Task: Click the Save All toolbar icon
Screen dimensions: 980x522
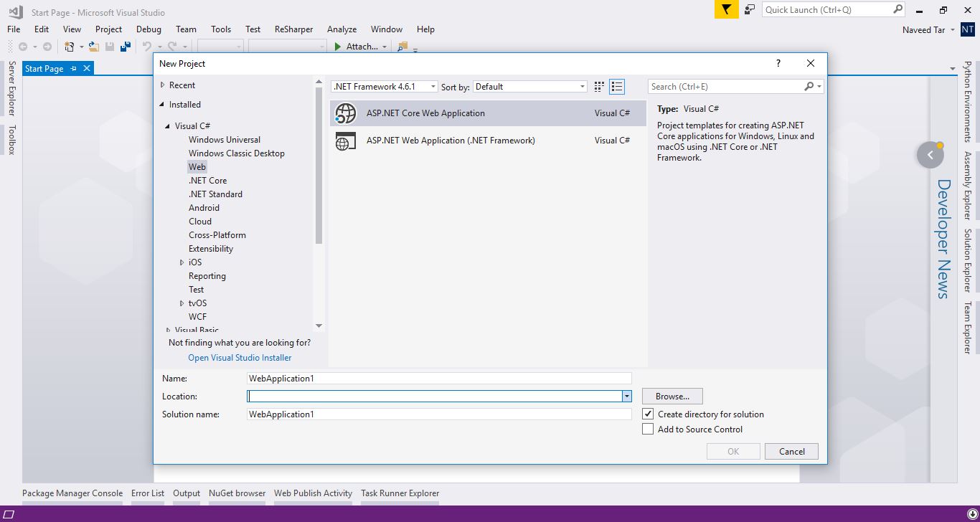Action: [x=126, y=47]
